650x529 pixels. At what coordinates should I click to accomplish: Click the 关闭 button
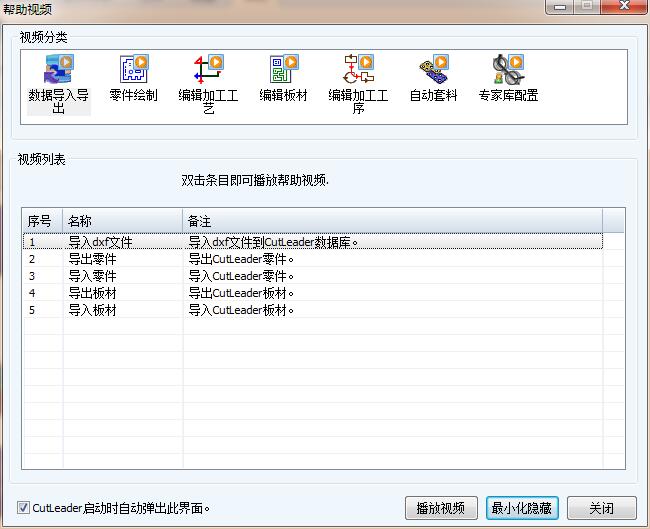point(601,508)
